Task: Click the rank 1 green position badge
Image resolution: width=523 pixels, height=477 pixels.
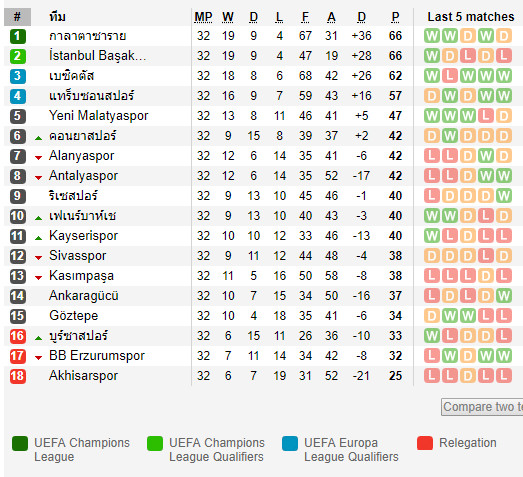Action: tap(18, 36)
